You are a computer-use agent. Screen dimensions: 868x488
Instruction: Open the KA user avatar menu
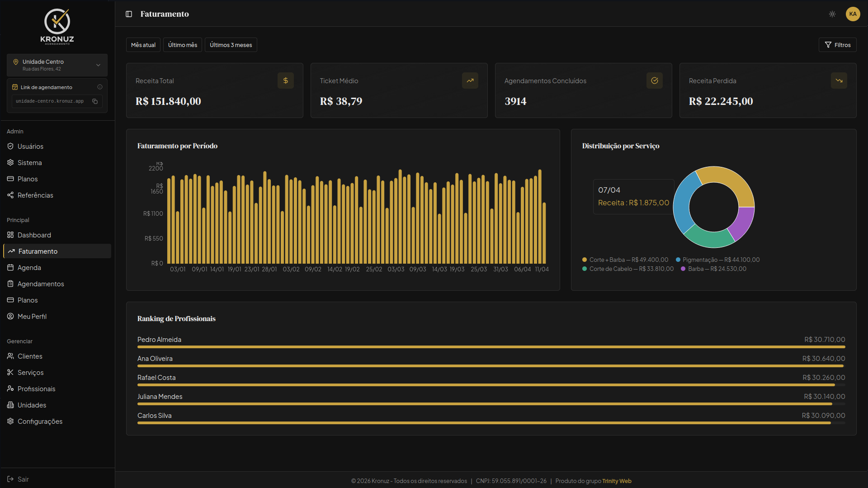point(853,14)
